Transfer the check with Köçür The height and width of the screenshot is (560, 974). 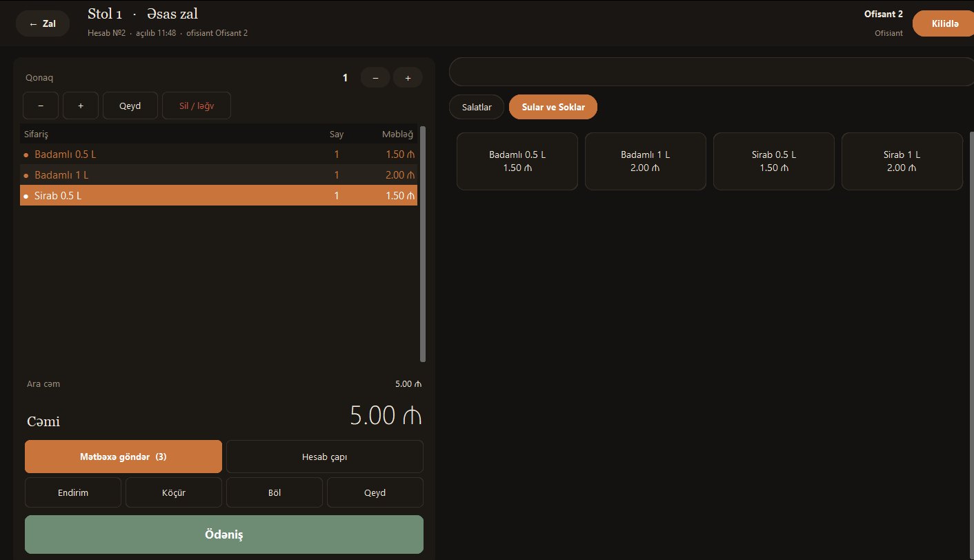pyautogui.click(x=174, y=492)
